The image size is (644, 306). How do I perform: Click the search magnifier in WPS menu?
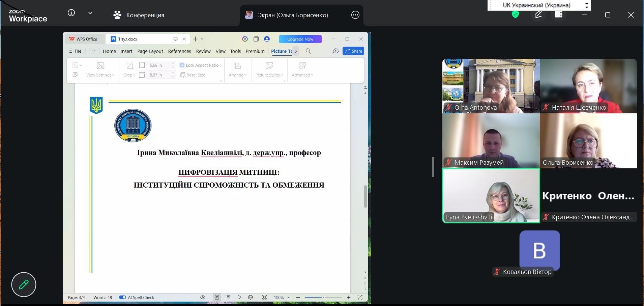308,51
